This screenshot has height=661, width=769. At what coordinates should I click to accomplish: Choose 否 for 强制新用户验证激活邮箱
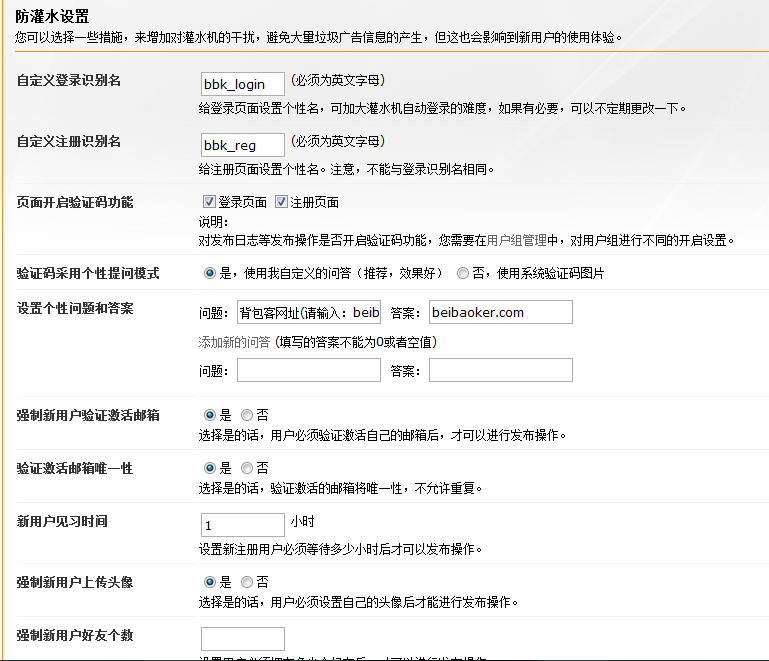[247, 415]
